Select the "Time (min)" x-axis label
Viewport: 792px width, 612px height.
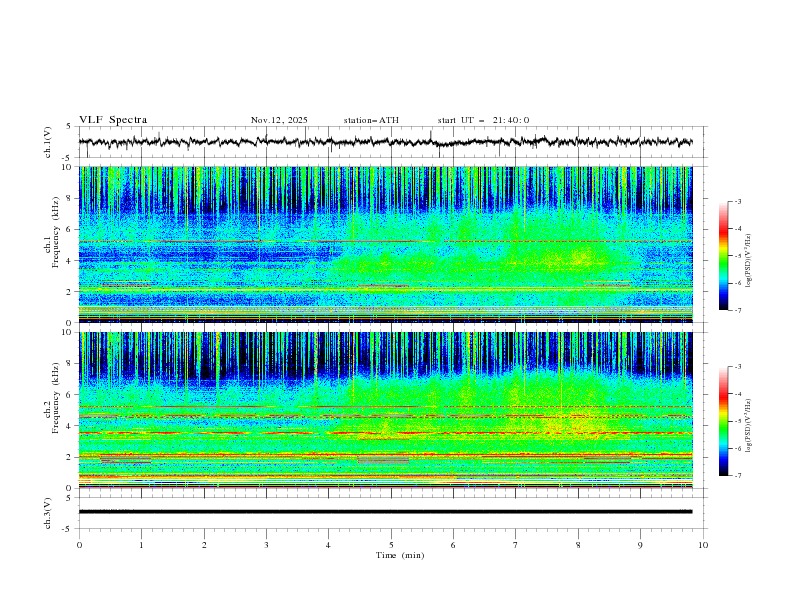tap(400, 555)
